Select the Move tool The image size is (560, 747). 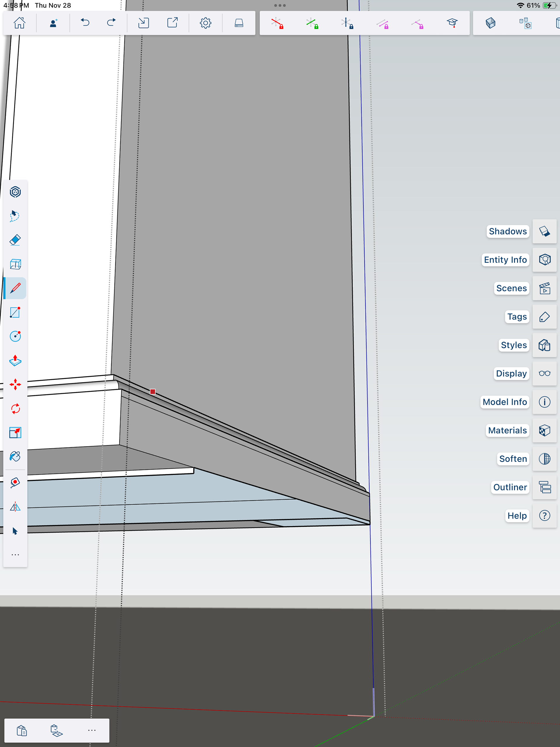coord(15,385)
